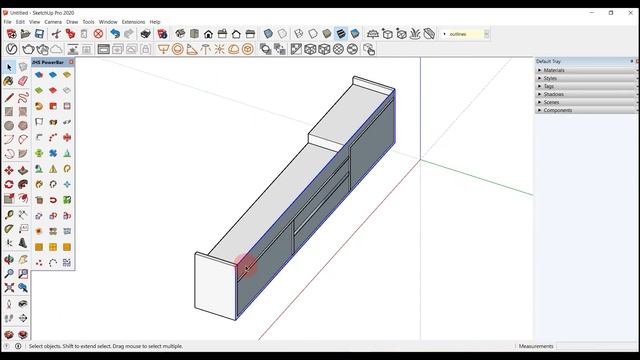Screen dimensions: 640x360
Task: Open the View menu
Action: (x=34, y=22)
